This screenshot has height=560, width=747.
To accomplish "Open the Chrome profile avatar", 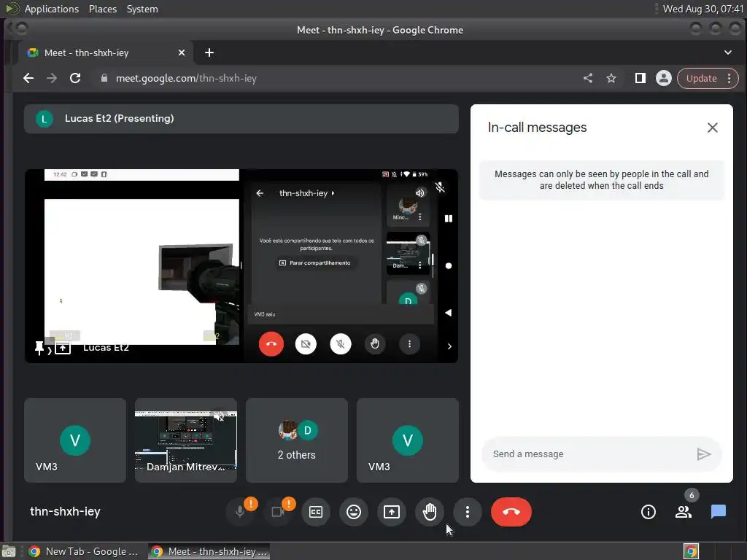I will click(x=664, y=78).
